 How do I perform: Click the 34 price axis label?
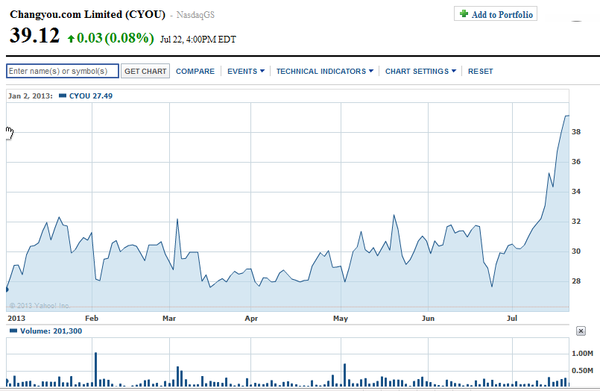pyautogui.click(x=576, y=192)
